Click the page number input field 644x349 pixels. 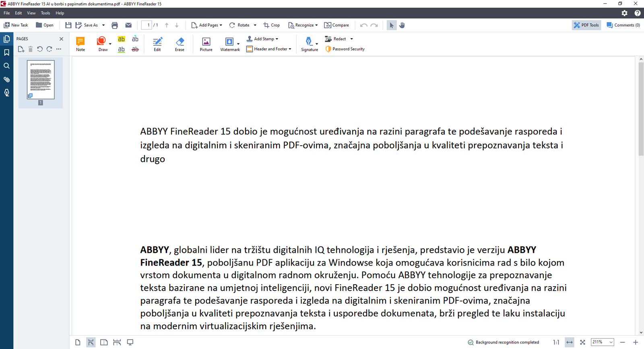[147, 25]
